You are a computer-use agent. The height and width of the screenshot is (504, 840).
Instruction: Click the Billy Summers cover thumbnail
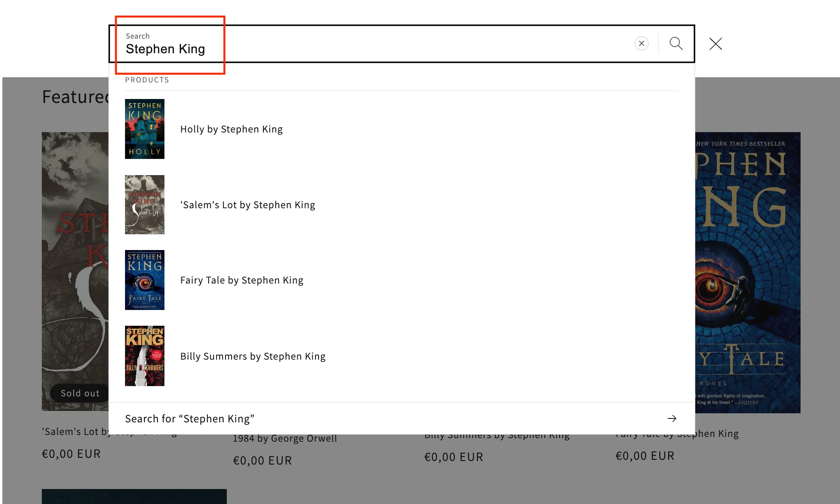coord(144,355)
